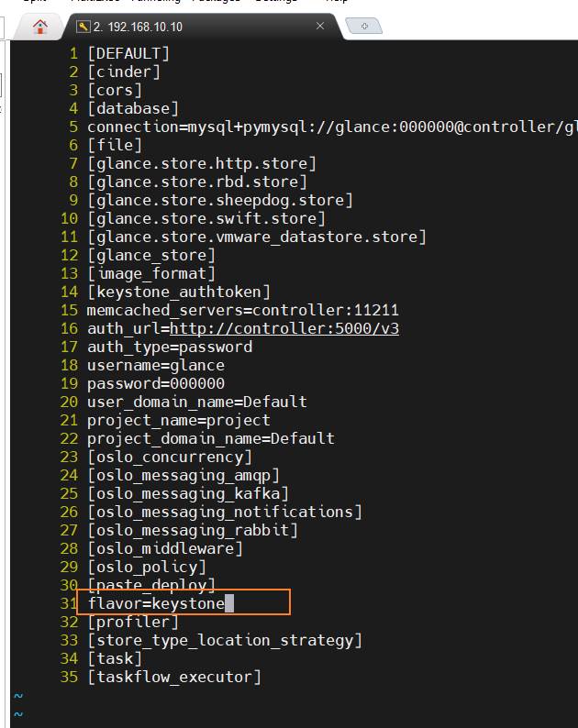
Task: Open the home tab icon
Action: tap(40, 27)
